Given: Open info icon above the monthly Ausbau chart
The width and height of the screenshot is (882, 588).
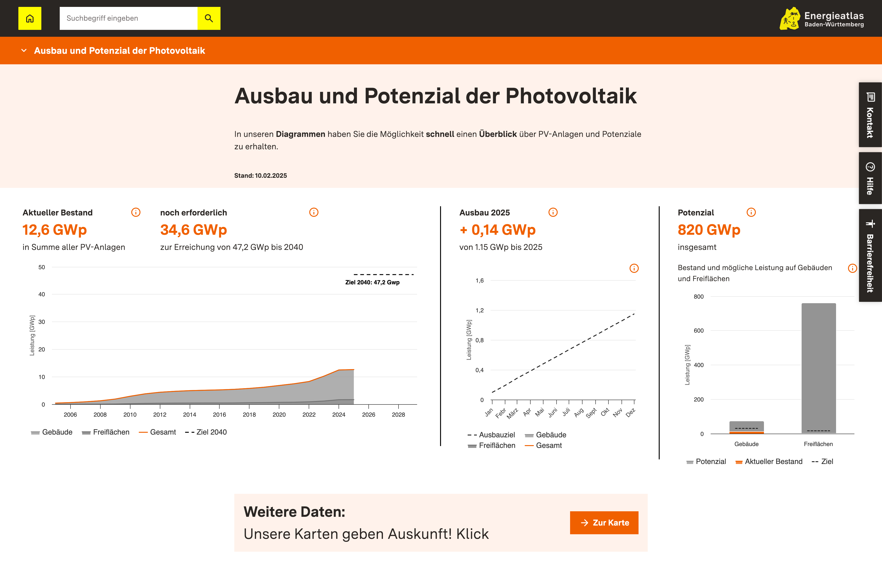Looking at the screenshot, I should 634,268.
